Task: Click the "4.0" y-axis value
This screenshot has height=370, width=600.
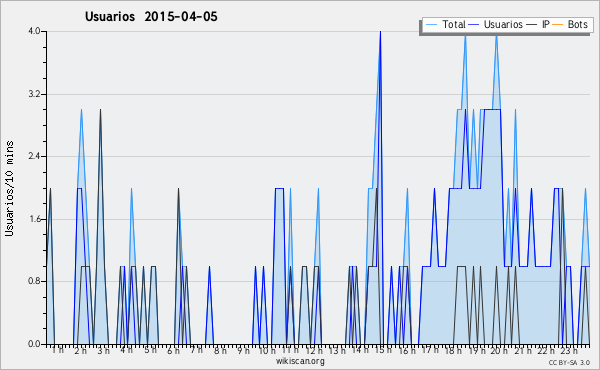Action: pos(34,31)
